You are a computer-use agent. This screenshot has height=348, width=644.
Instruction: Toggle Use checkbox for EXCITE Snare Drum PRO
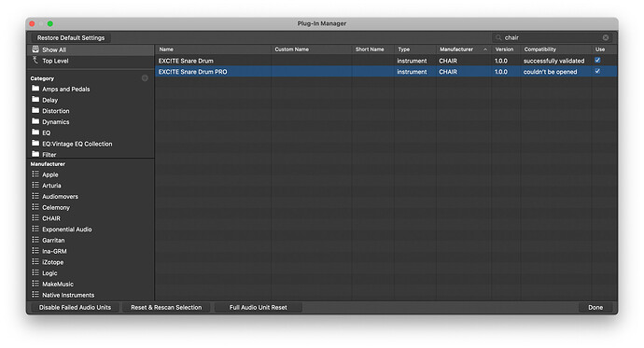pos(597,72)
